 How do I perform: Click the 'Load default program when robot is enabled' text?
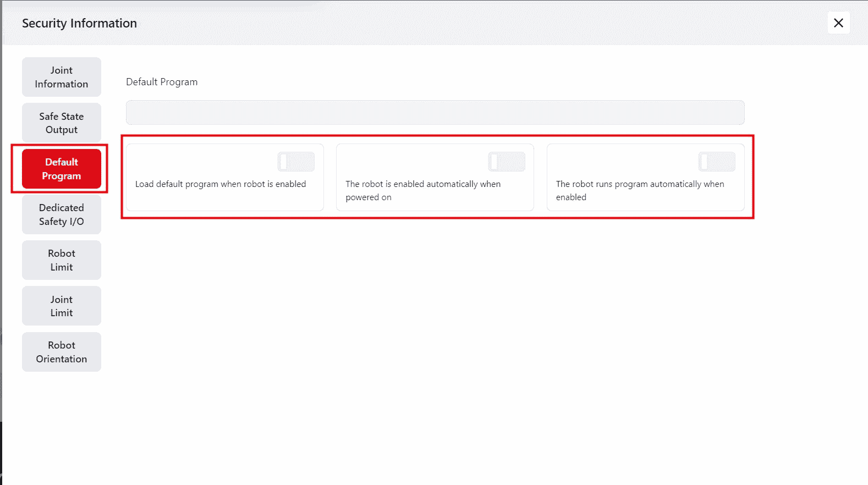[x=220, y=184]
